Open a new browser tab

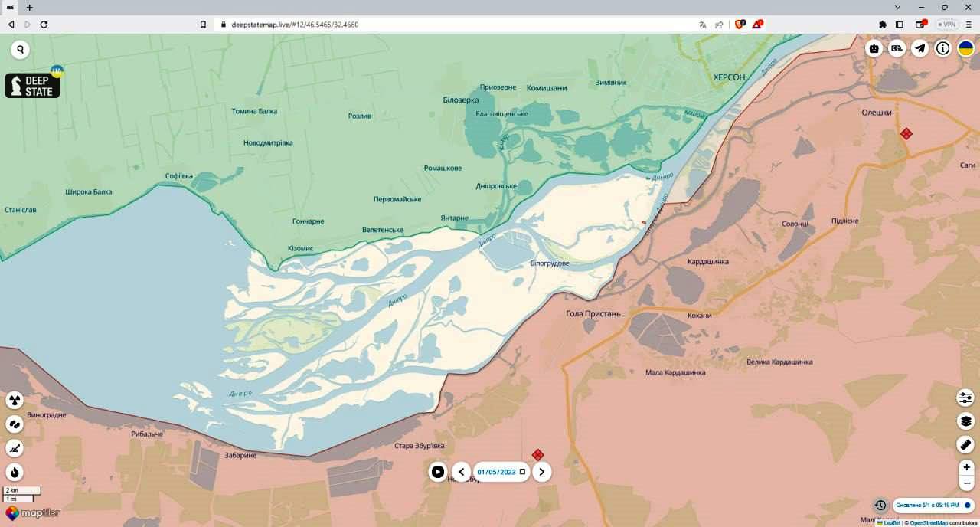[x=30, y=7]
